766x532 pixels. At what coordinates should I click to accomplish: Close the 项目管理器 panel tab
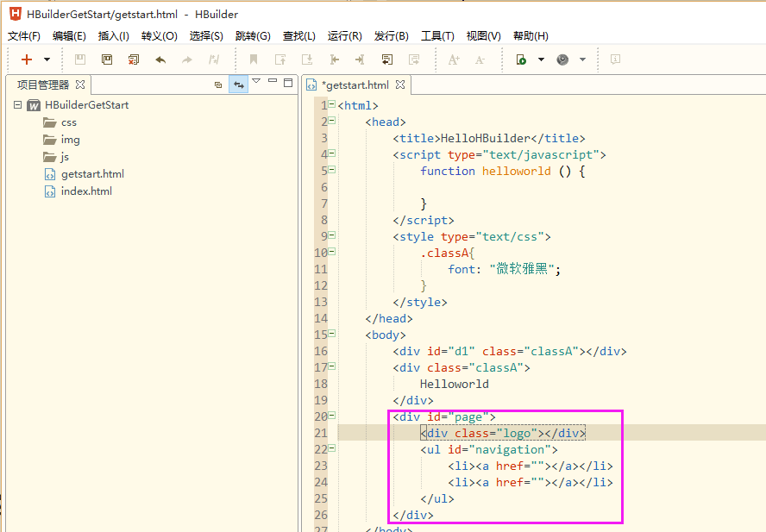[80, 84]
